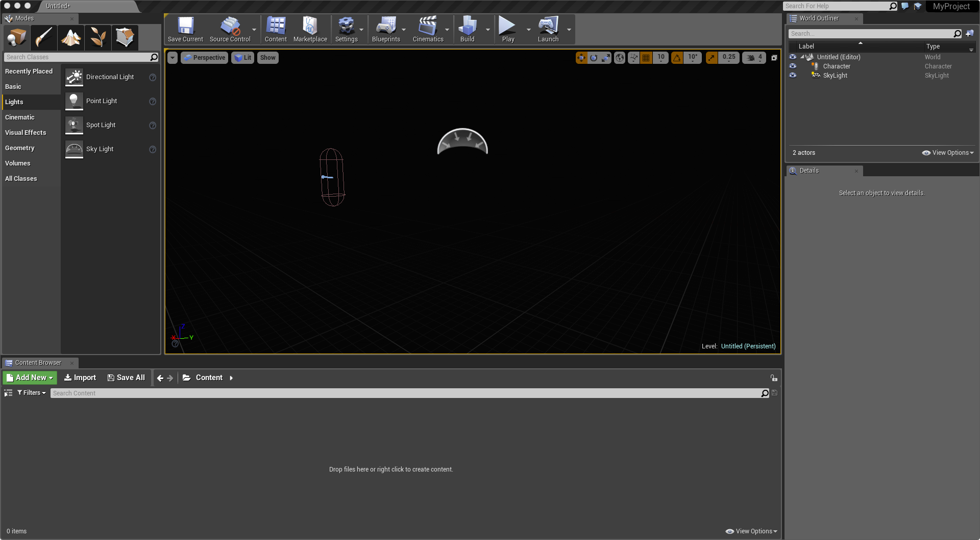
Task: Select the Visual Effects category
Action: pos(31,133)
